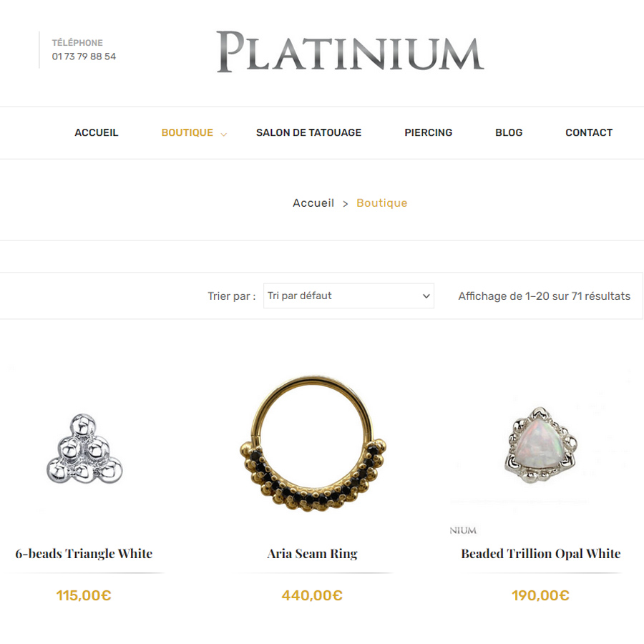Image resolution: width=644 pixels, height=644 pixels.
Task: Click the Boutique breadcrumb link
Action: pyautogui.click(x=382, y=203)
